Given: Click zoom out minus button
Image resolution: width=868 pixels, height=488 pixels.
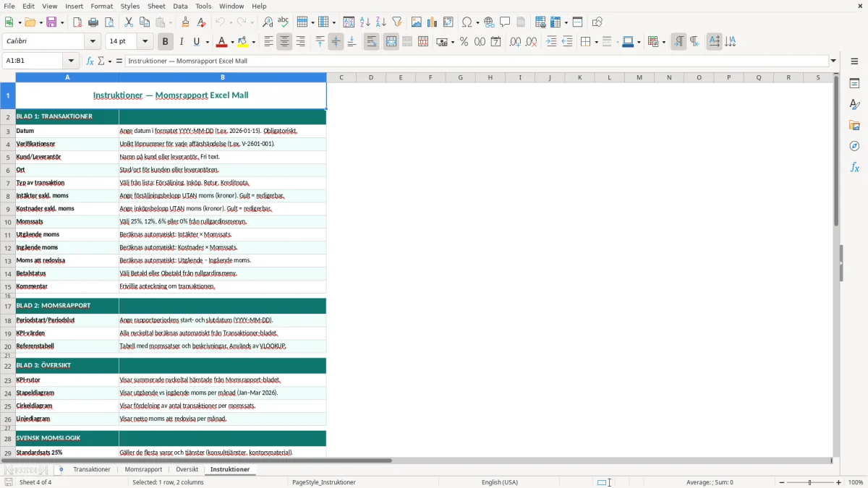Looking at the screenshot, I should pyautogui.click(x=782, y=482).
